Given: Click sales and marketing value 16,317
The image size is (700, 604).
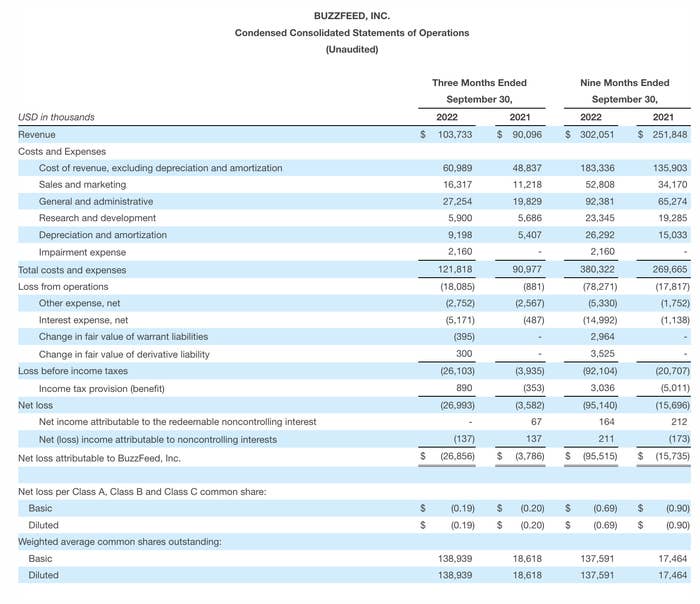Looking at the screenshot, I should point(458,184).
